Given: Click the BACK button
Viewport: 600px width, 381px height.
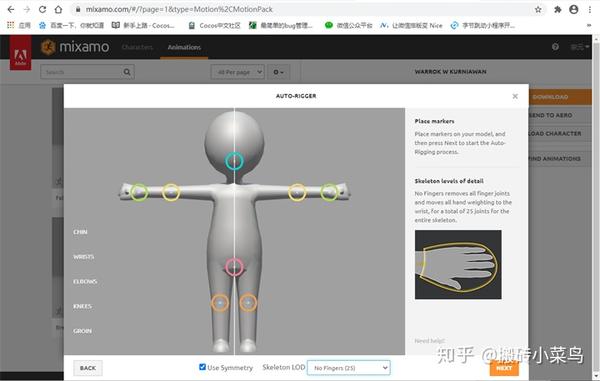Looking at the screenshot, I should [x=88, y=368].
